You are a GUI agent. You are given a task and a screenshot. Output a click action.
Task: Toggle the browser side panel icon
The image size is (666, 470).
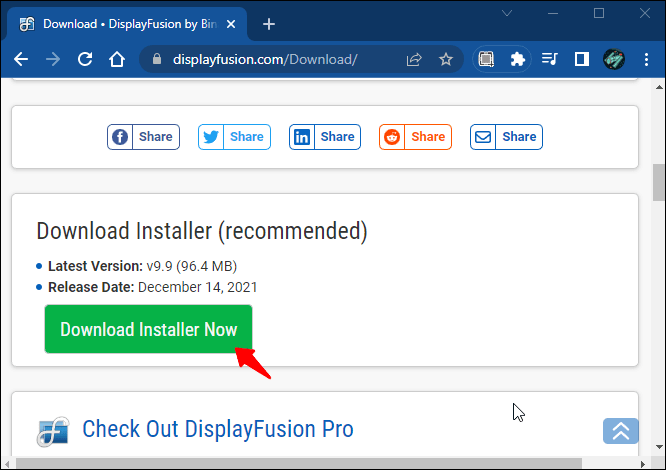581,59
